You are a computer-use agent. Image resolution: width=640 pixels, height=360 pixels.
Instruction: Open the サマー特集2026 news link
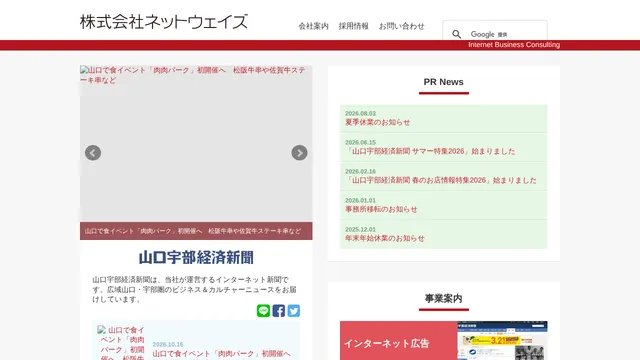[430, 151]
